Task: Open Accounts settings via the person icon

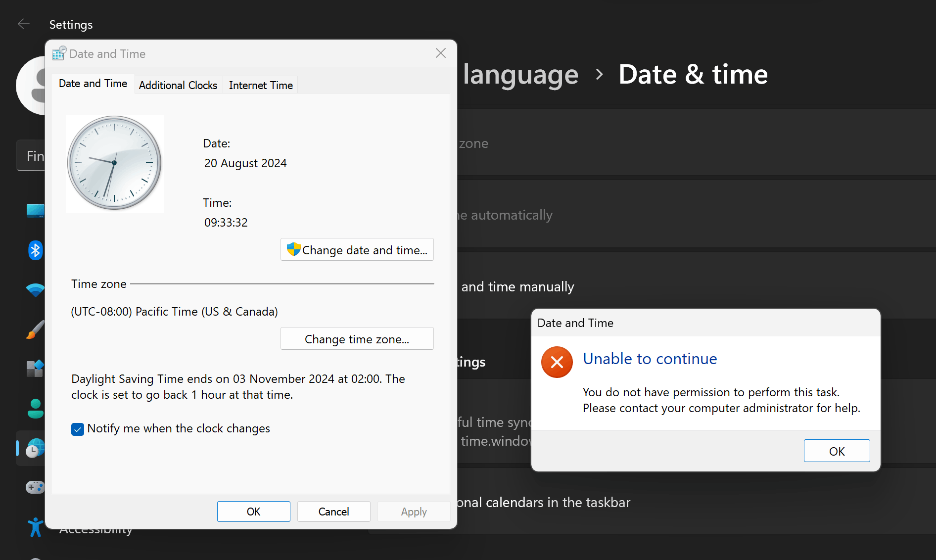Action: coord(35,408)
